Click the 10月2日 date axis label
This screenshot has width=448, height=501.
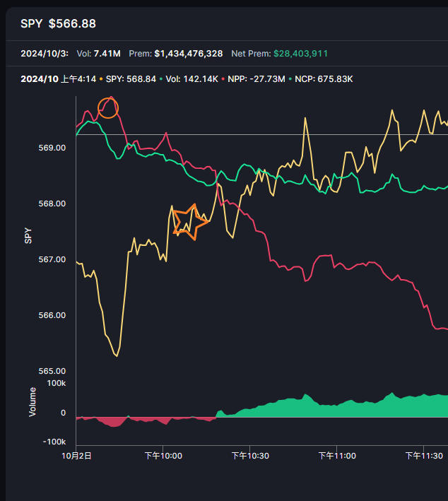point(78,456)
